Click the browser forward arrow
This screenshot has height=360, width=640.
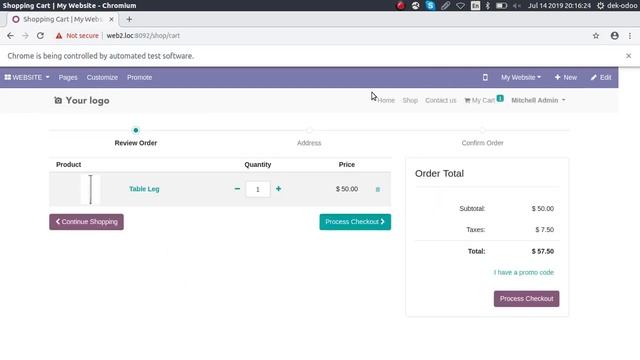tap(25, 36)
